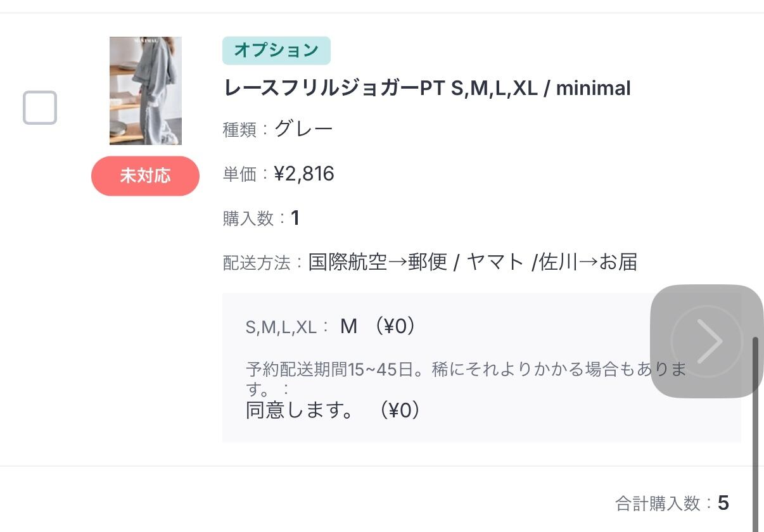Click the グレー variant value
Viewport: 764px width, 532px height.
pos(303,129)
